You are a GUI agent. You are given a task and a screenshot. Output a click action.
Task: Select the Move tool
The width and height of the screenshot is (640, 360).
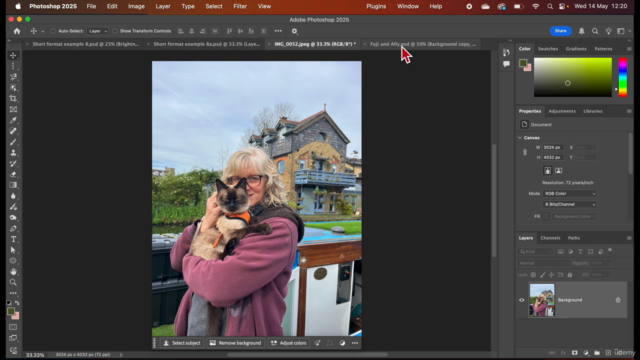(x=13, y=55)
